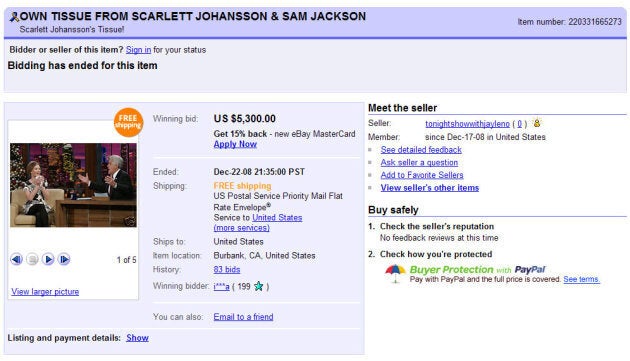Expand more services shipping options

point(241,228)
